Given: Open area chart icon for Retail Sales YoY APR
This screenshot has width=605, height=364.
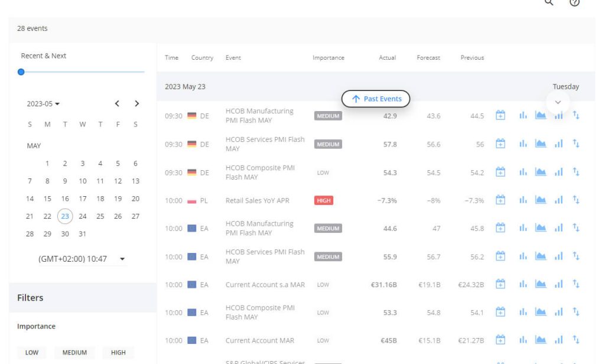Looking at the screenshot, I should (x=541, y=200).
